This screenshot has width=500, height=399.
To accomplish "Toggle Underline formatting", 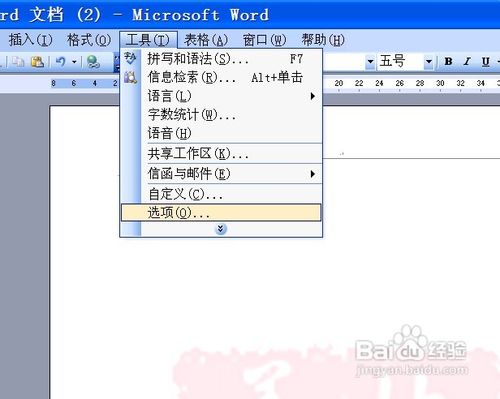I will pyautogui.click(x=486, y=62).
